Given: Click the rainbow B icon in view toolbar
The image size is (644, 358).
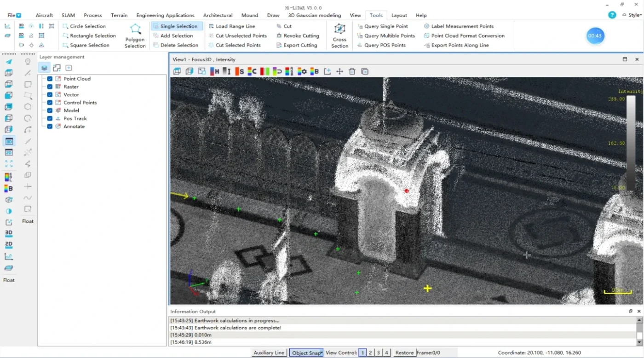Looking at the screenshot, I should 315,71.
